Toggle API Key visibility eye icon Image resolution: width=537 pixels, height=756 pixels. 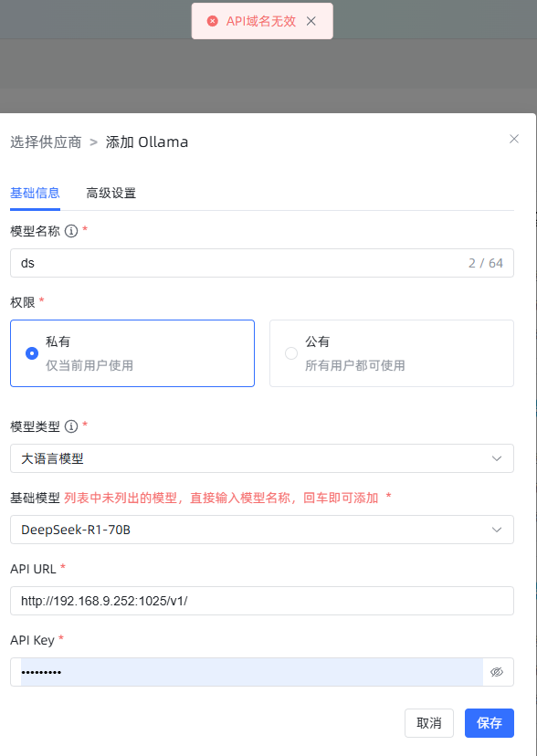click(497, 672)
